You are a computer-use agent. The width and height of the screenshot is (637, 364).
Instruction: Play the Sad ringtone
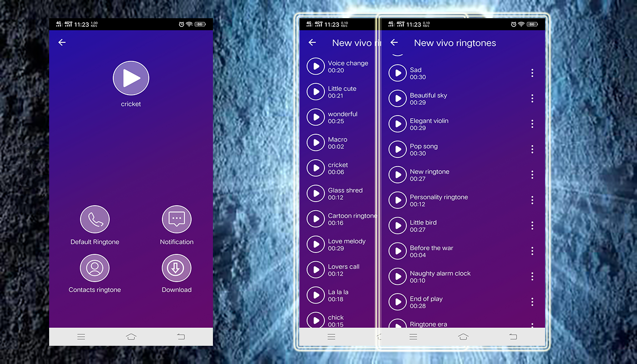[x=398, y=73]
